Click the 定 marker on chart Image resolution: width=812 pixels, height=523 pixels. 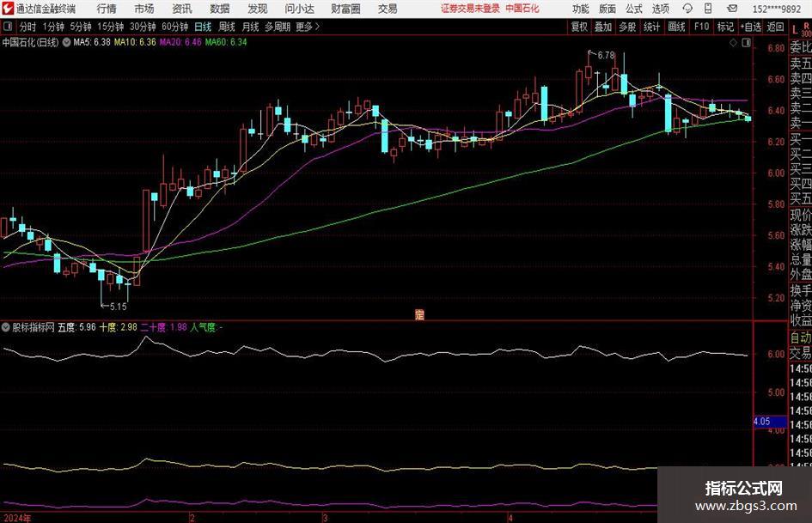(419, 314)
